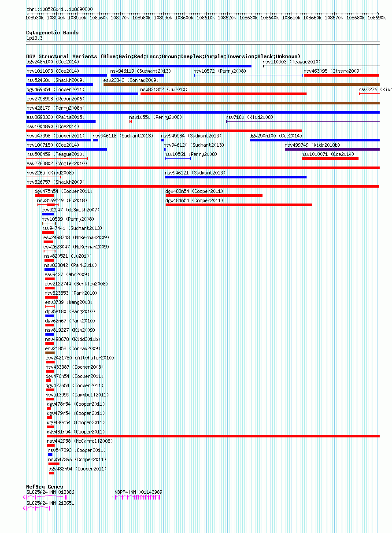Viewport: 392px width, 533px height.
Task: Click the RefSeq Genes track title
Action: 44,487
